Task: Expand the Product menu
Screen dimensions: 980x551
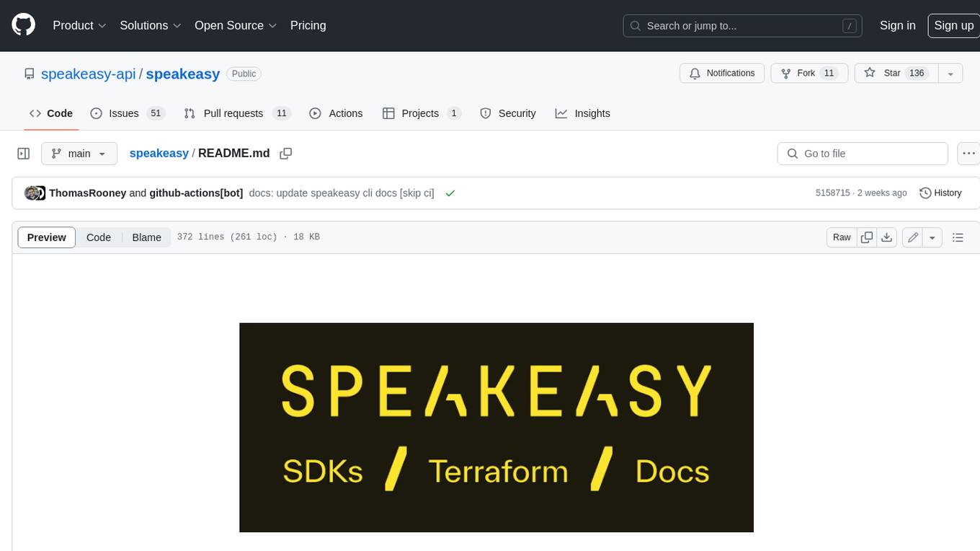Action: [79, 25]
